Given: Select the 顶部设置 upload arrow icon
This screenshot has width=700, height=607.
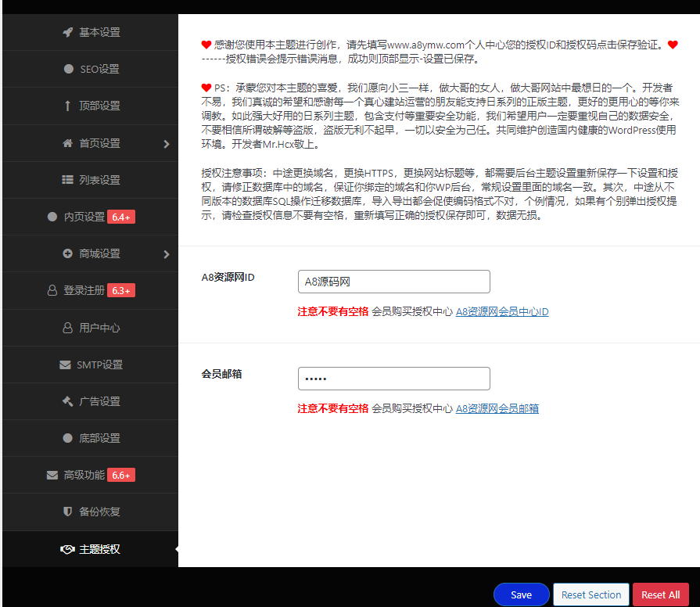Looking at the screenshot, I should pyautogui.click(x=68, y=106).
